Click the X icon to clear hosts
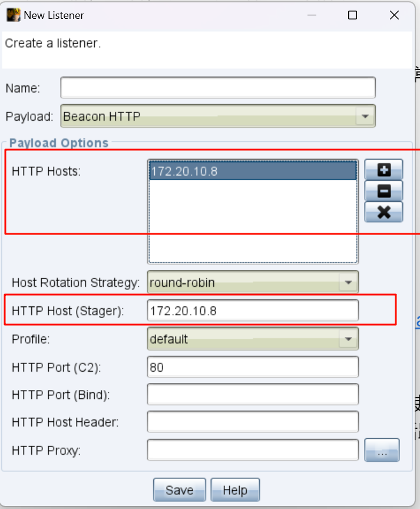Viewport: 420px width, 509px height. (x=383, y=211)
